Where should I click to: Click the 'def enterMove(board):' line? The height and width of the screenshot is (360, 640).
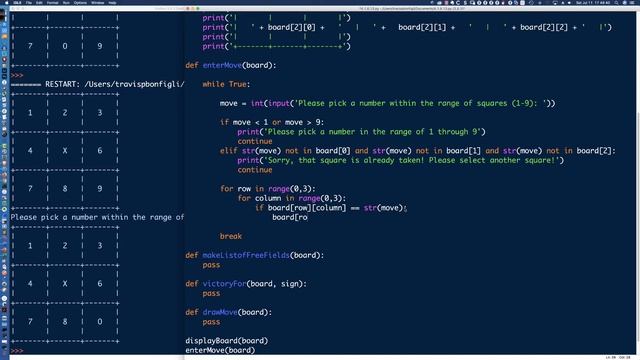coord(231,65)
